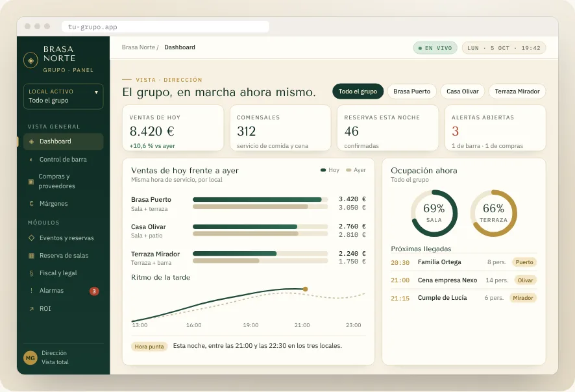Click the section sign icon beside Fiscal y legal

click(x=32, y=273)
